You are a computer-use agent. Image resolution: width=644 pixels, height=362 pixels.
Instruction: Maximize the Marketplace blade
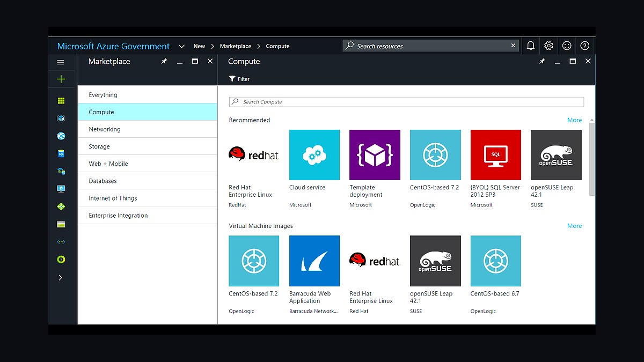click(195, 62)
